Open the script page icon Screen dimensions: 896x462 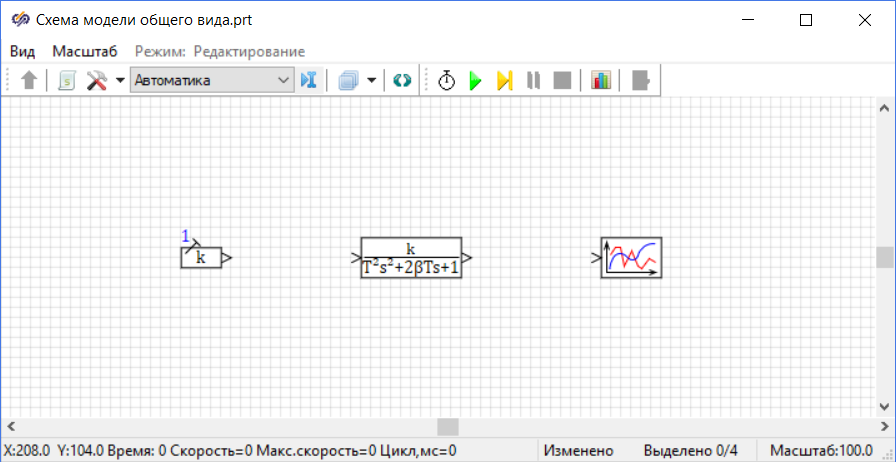point(66,81)
